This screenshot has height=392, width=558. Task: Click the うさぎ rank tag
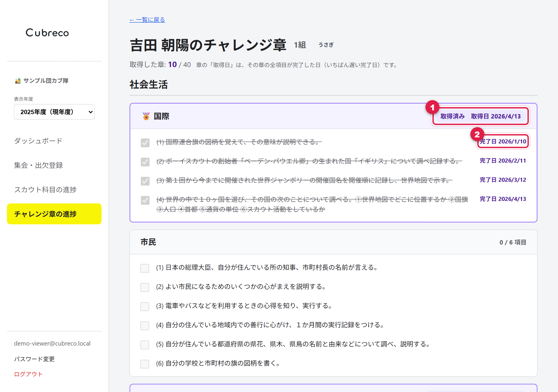(326, 45)
